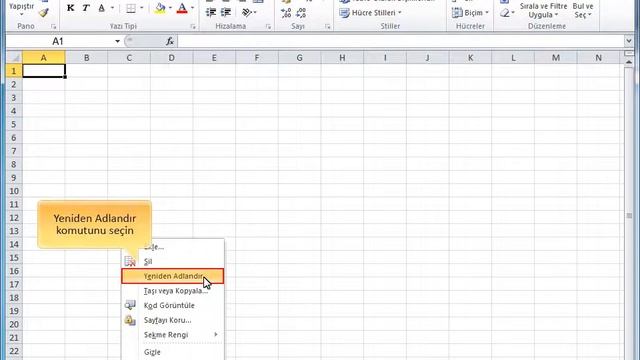Open the underline style dropdown arrow
The height and width of the screenshot is (360, 640).
[112, 8]
